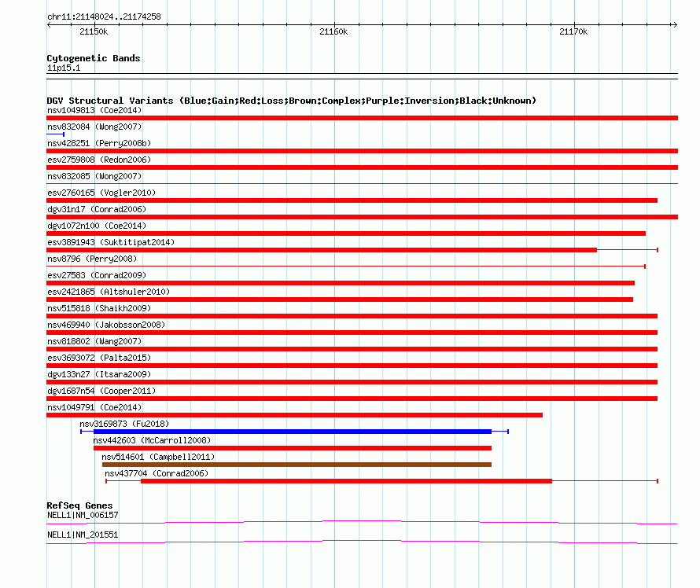Click the right arrow at ruler end
700x588 pixels.
click(x=675, y=24)
